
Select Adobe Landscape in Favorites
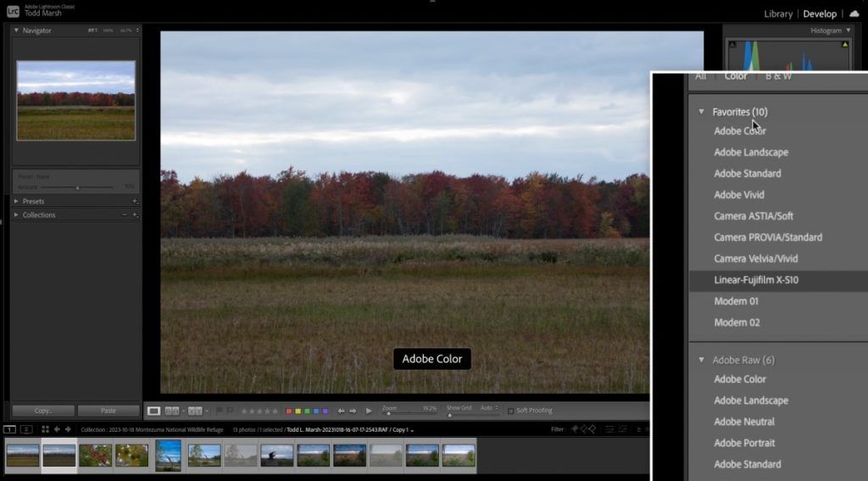pyautogui.click(x=751, y=153)
